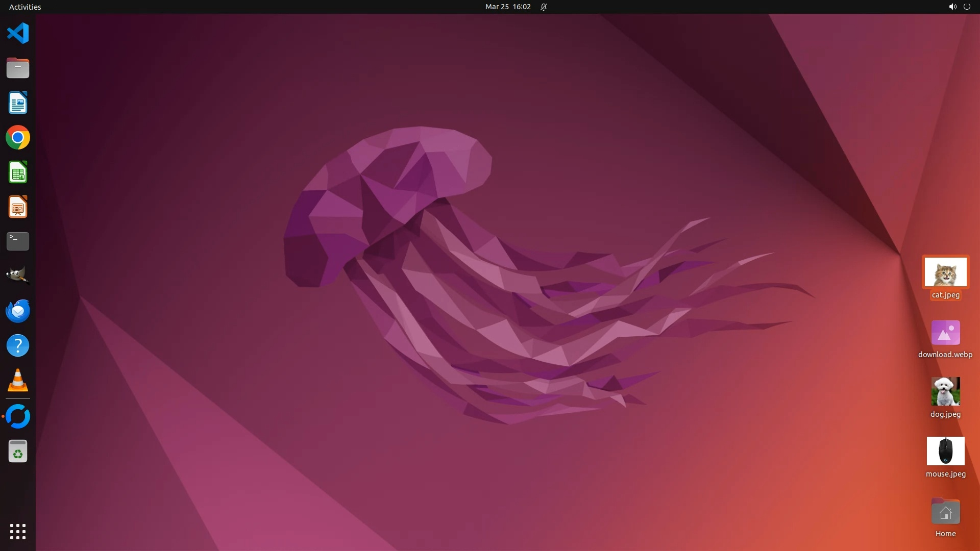Click the Activities button

(x=25, y=7)
